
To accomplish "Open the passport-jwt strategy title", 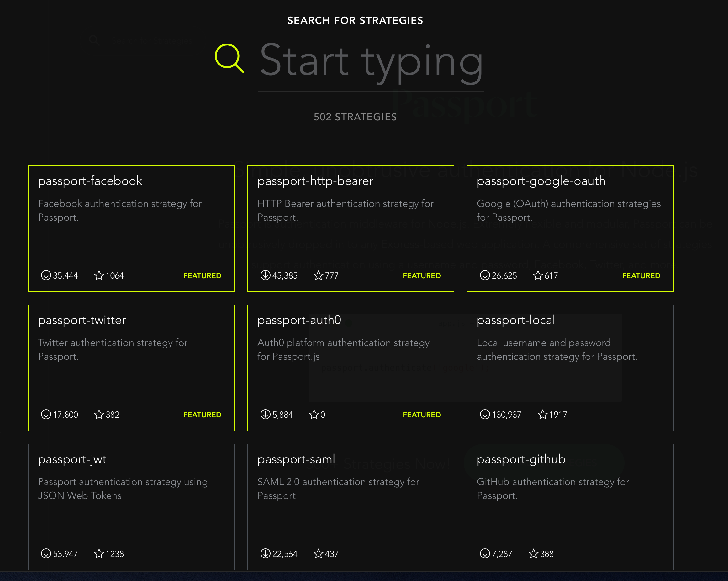I will [72, 459].
